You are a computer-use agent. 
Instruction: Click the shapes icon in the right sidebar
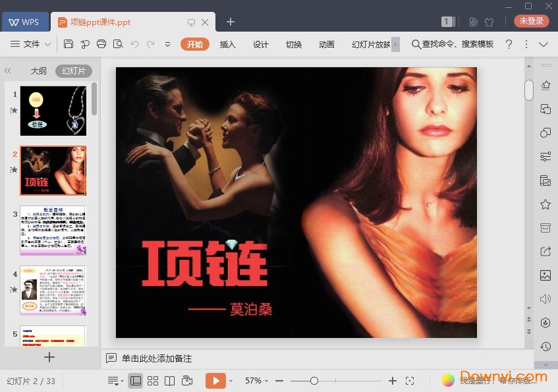(545, 132)
